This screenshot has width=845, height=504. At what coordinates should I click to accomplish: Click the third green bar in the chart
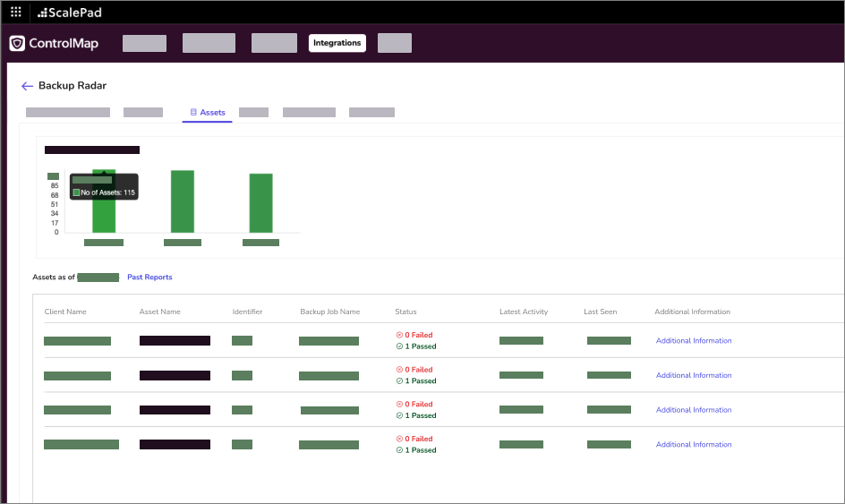tap(260, 203)
